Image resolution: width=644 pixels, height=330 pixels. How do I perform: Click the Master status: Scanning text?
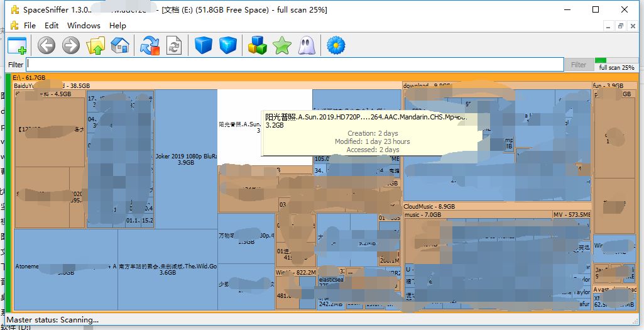(53, 320)
